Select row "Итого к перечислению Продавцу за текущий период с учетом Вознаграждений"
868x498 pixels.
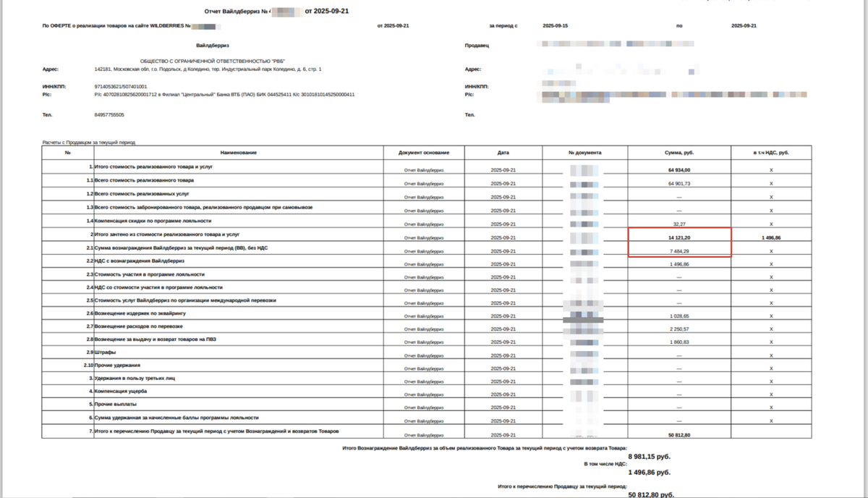(x=427, y=432)
